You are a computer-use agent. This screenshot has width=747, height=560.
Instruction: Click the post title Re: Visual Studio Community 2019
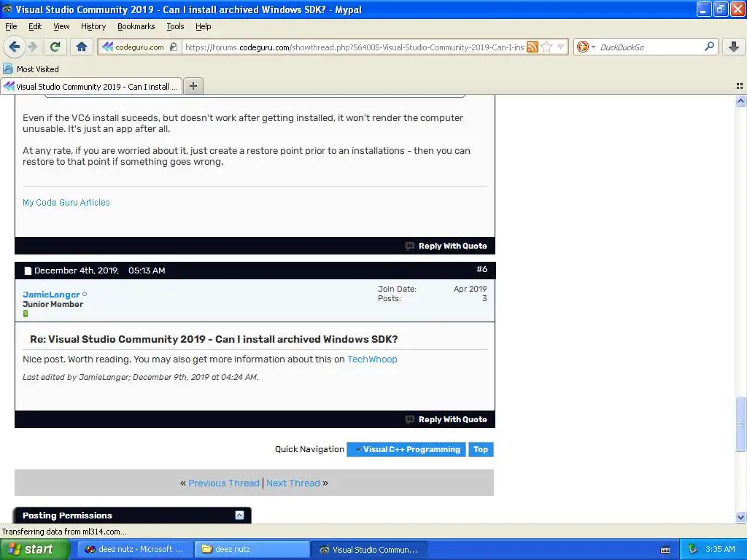click(x=214, y=339)
